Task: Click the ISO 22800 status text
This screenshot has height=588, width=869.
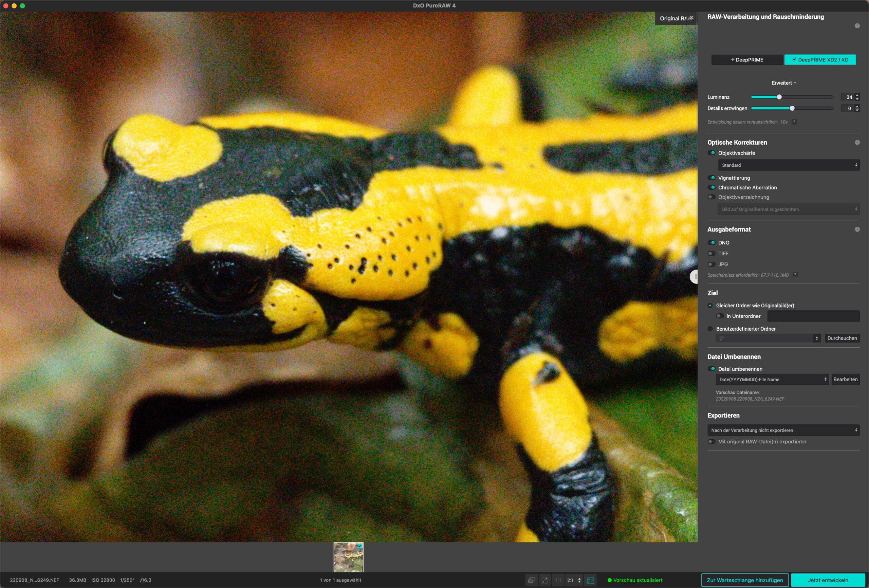Action: click(103, 580)
